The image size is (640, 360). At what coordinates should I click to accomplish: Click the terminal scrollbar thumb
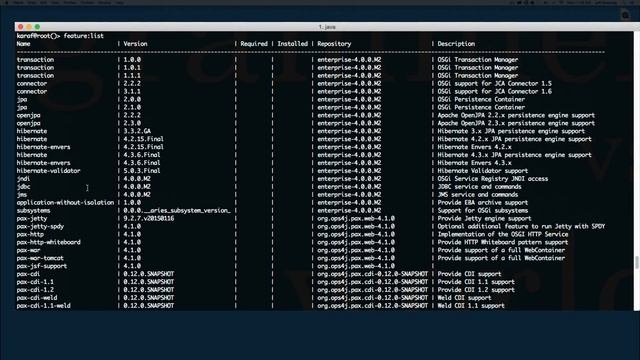click(x=637, y=262)
